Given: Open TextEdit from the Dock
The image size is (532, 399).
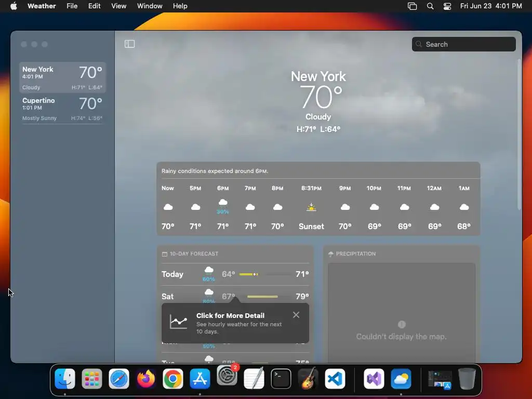Looking at the screenshot, I should click(254, 379).
